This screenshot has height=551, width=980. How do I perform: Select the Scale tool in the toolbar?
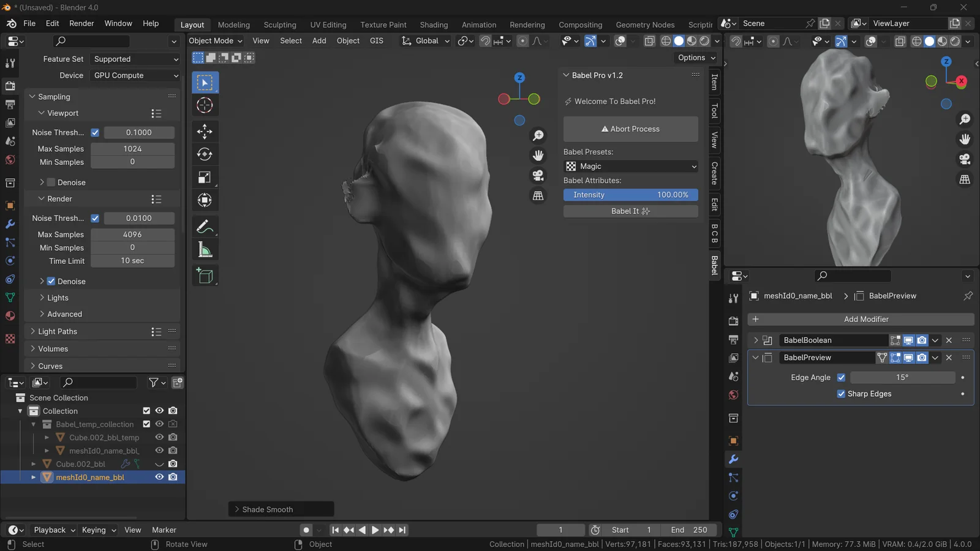205,178
